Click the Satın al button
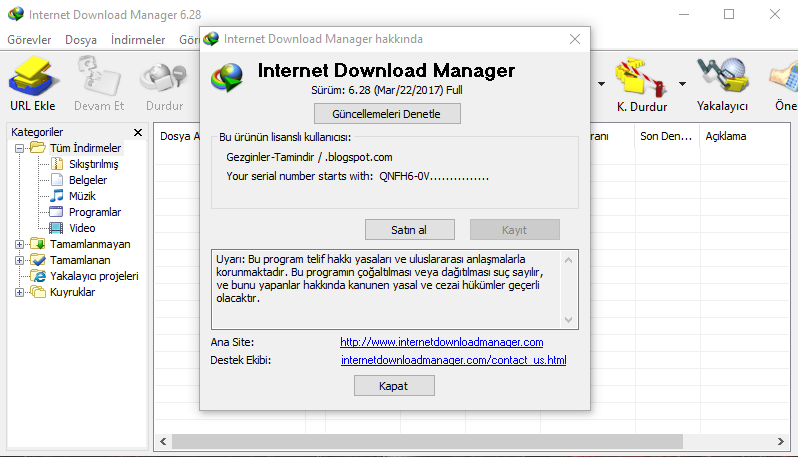 click(x=410, y=230)
